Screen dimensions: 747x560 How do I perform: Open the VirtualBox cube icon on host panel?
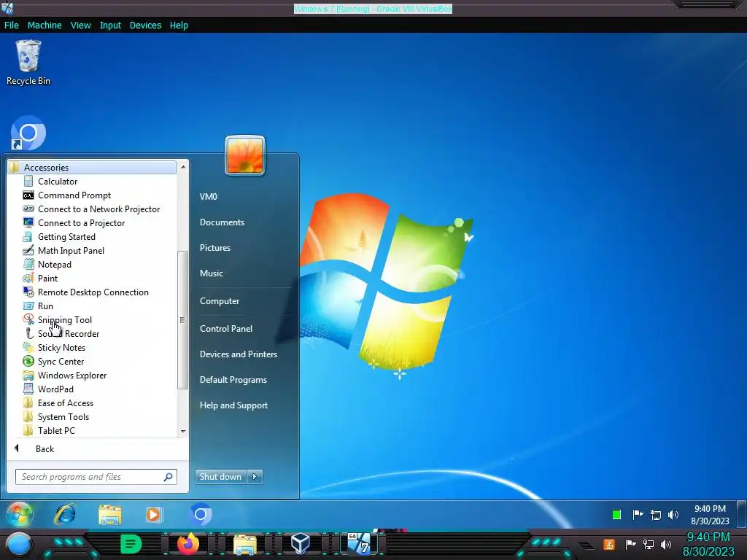300,543
